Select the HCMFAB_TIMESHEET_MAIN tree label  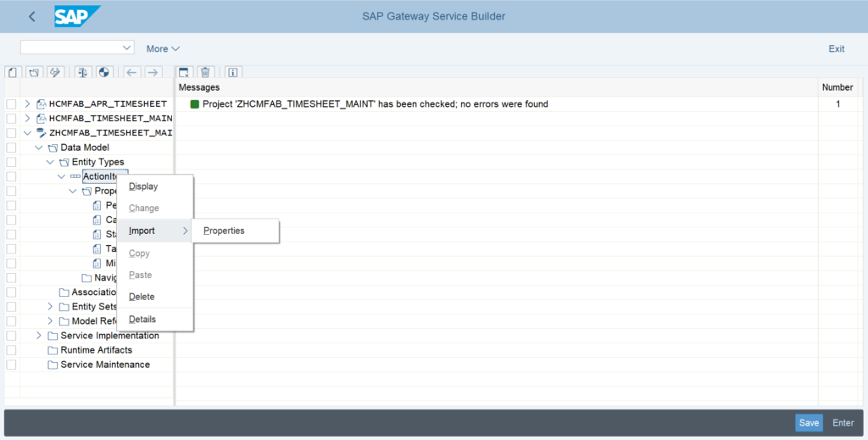click(111, 119)
